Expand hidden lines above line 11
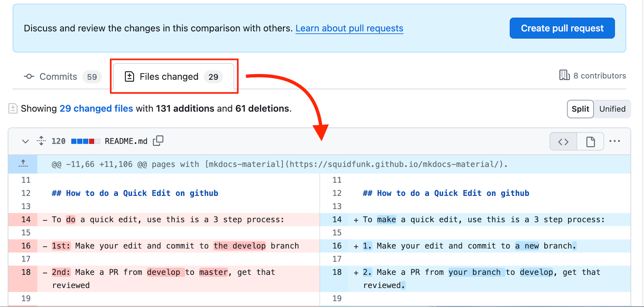The image size is (644, 307). coord(23,164)
